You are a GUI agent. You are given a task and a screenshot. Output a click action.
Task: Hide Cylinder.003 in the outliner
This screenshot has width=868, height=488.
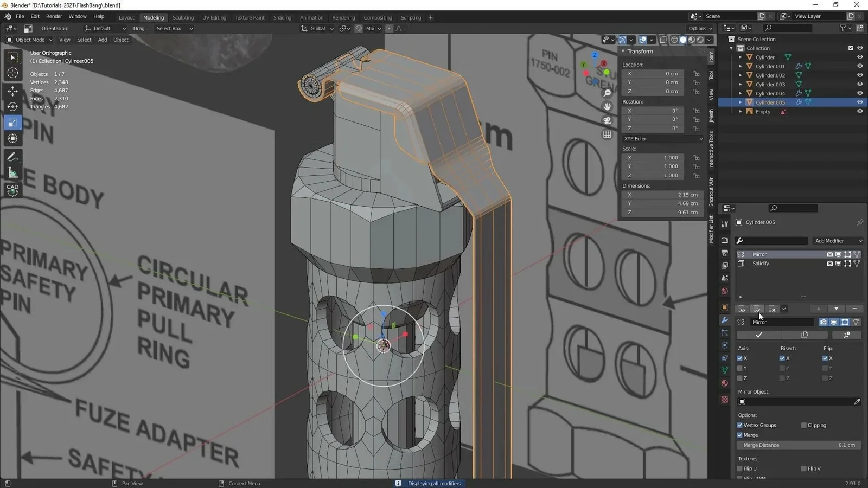(860, 84)
